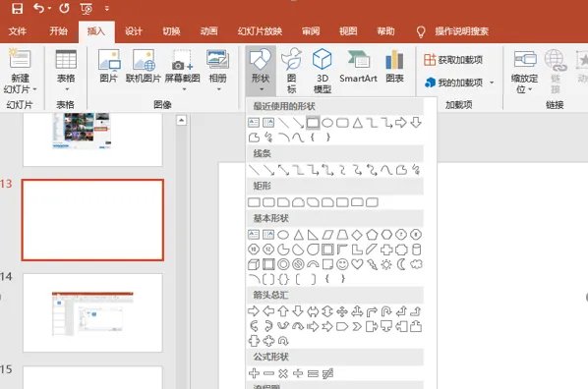The image size is (588, 389).
Task: Switch to the 设计 ribbon tab
Action: coord(134,31)
